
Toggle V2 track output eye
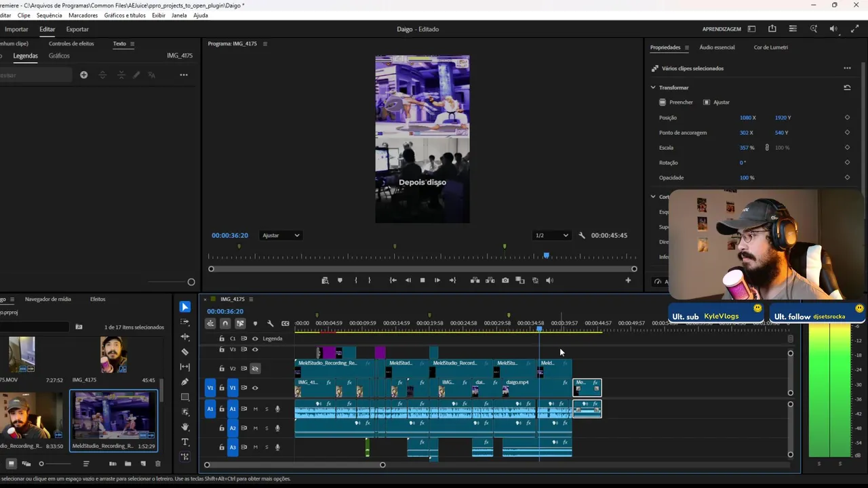pos(255,368)
